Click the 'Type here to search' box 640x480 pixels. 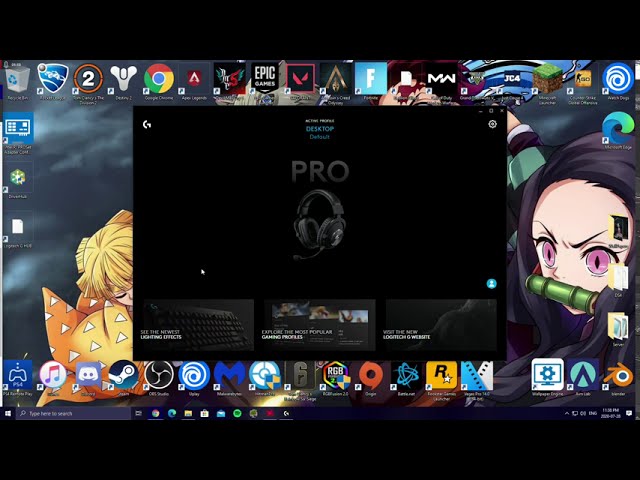tap(73, 413)
